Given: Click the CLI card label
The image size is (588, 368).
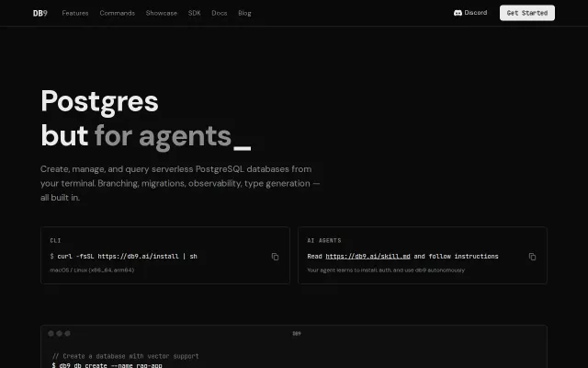Looking at the screenshot, I should tap(55, 240).
